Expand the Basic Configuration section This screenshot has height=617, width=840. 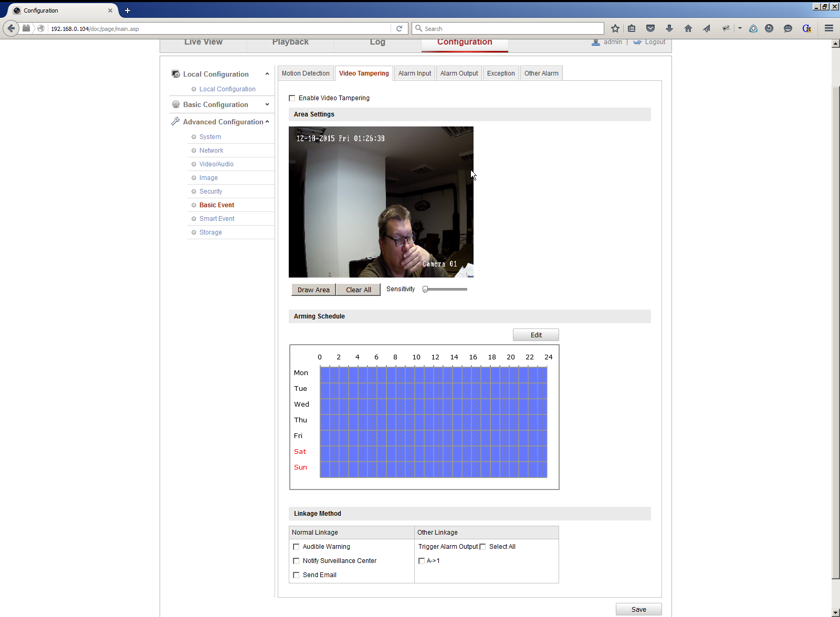point(267,104)
